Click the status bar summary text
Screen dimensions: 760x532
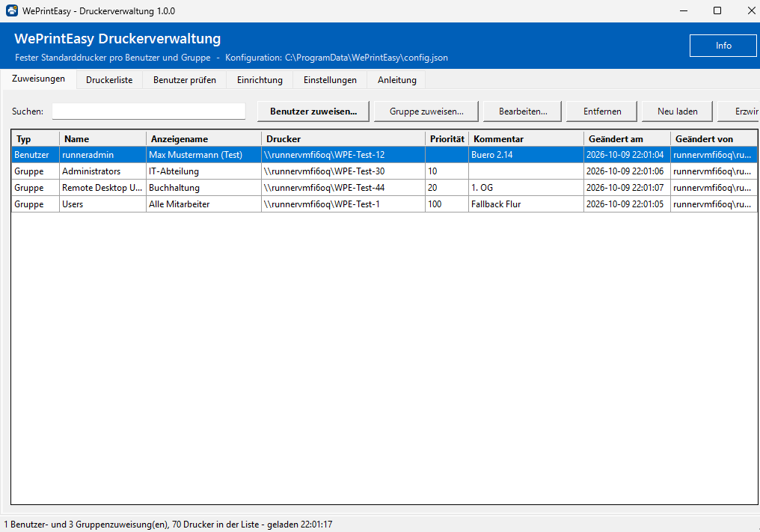[168, 525]
